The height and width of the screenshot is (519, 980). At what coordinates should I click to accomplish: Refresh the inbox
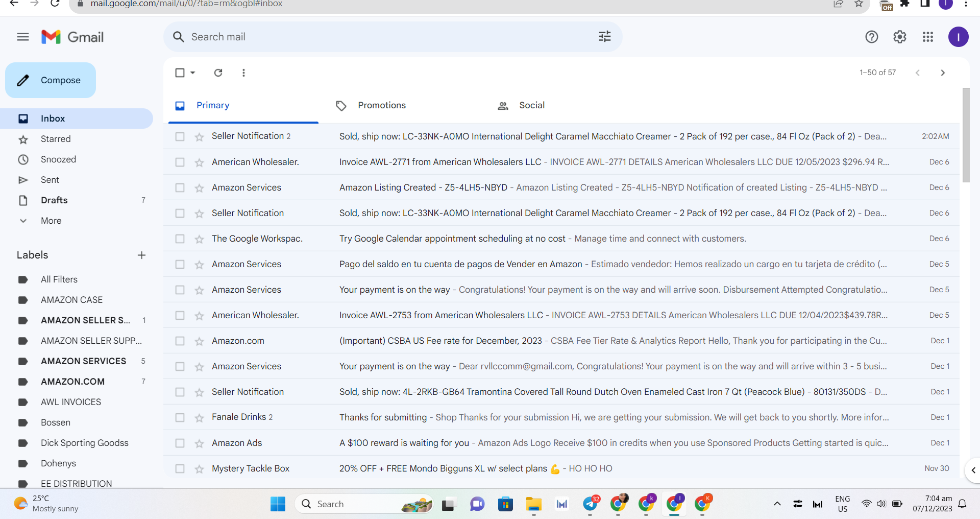pyautogui.click(x=218, y=73)
